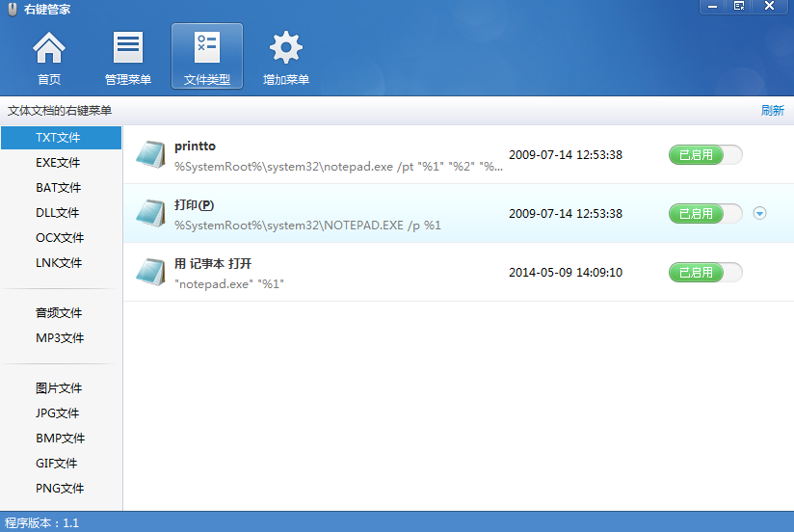794x532 pixels.
Task: Click the 刷新 refresh link
Action: click(x=772, y=111)
